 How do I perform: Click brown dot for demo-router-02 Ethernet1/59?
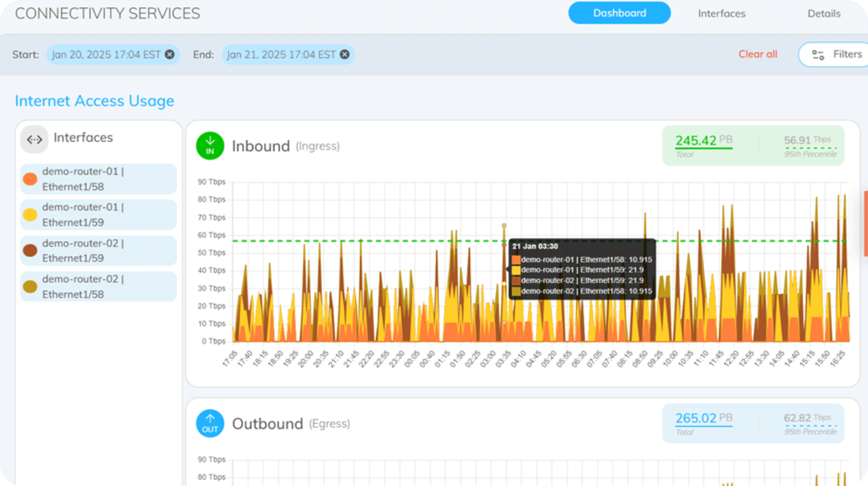pos(30,251)
